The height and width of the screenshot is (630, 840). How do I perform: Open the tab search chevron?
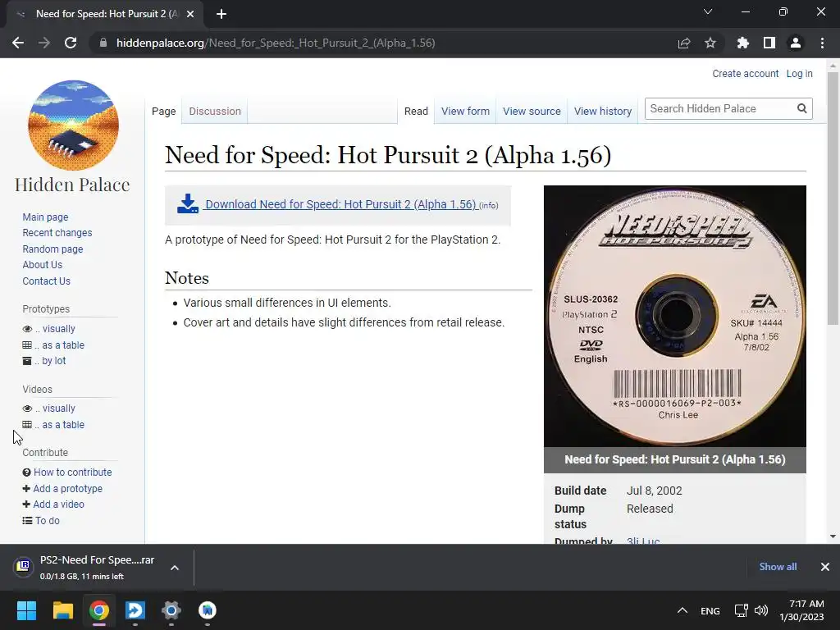(x=708, y=11)
